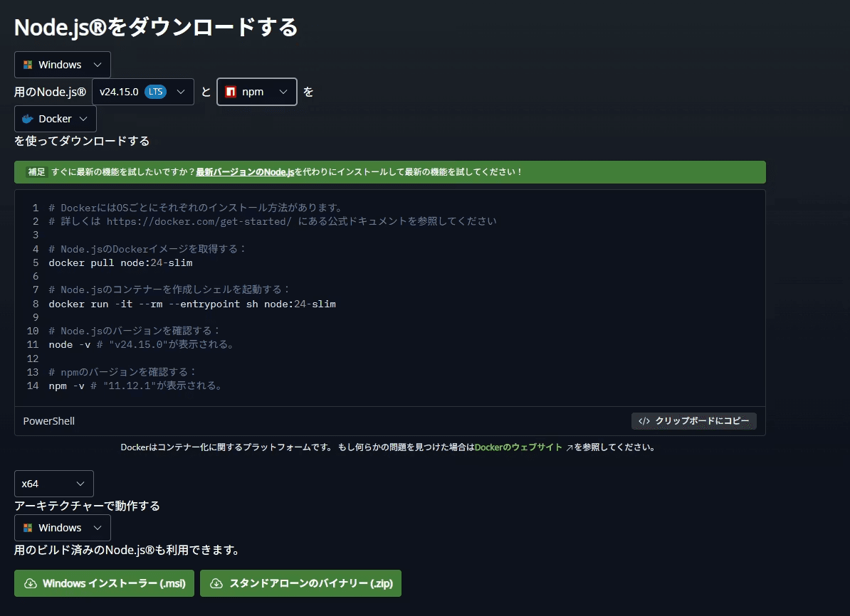Open the lower Windows platform dropdown
The width and height of the screenshot is (850, 616).
click(x=63, y=528)
